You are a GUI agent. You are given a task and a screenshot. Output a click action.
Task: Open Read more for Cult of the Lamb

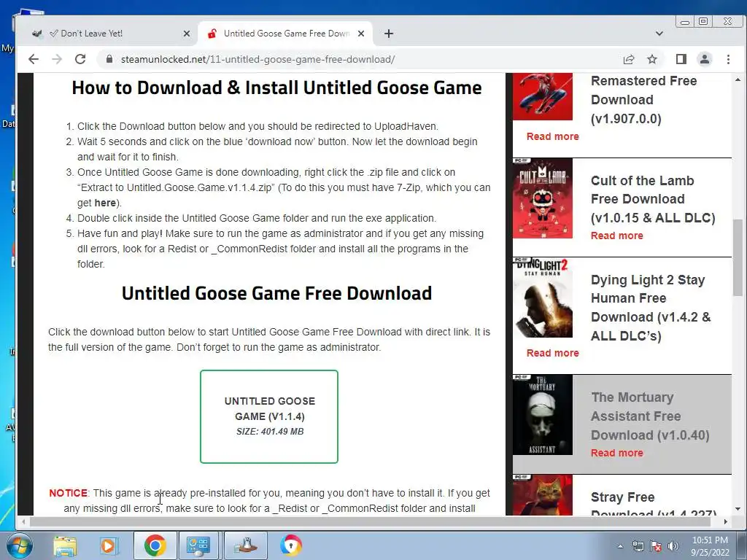pyautogui.click(x=617, y=236)
